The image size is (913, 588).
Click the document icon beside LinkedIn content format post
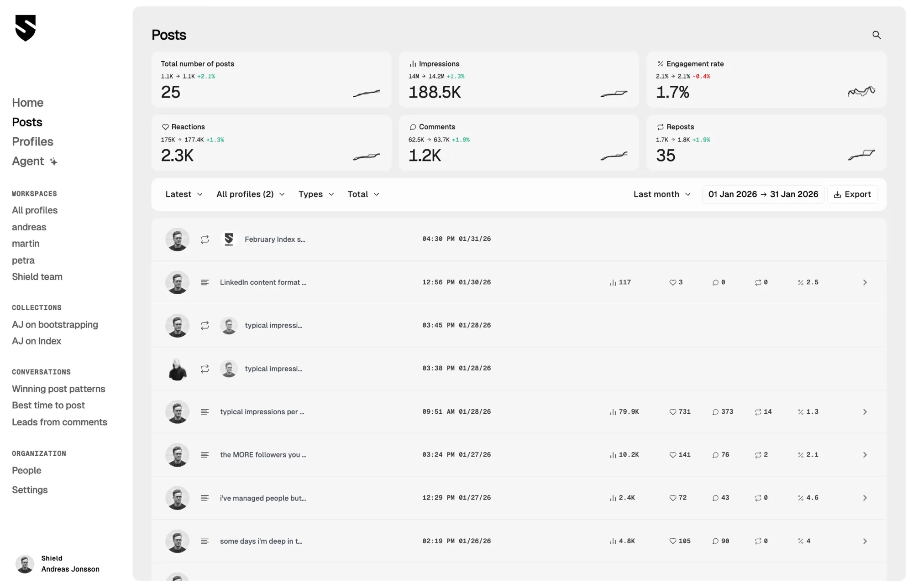coord(205,282)
